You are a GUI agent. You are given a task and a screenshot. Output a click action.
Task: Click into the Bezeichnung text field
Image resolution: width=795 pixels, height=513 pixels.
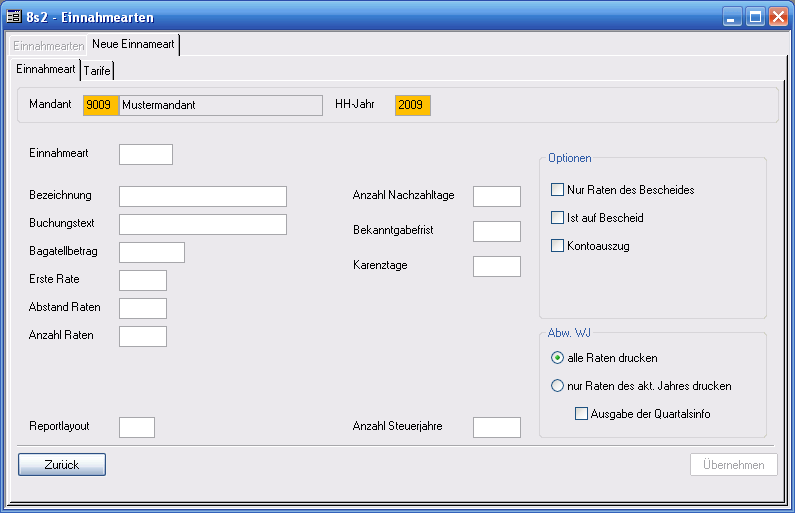203,196
